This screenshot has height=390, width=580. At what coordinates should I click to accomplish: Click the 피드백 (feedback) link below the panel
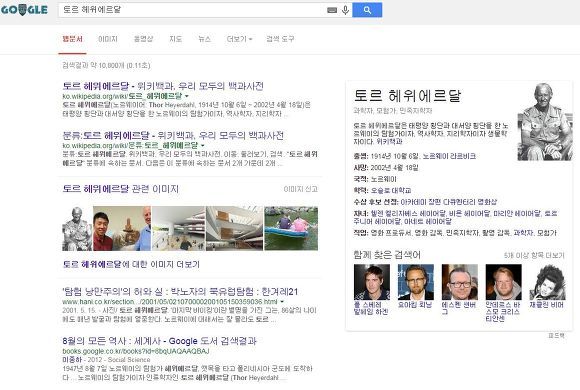556,335
